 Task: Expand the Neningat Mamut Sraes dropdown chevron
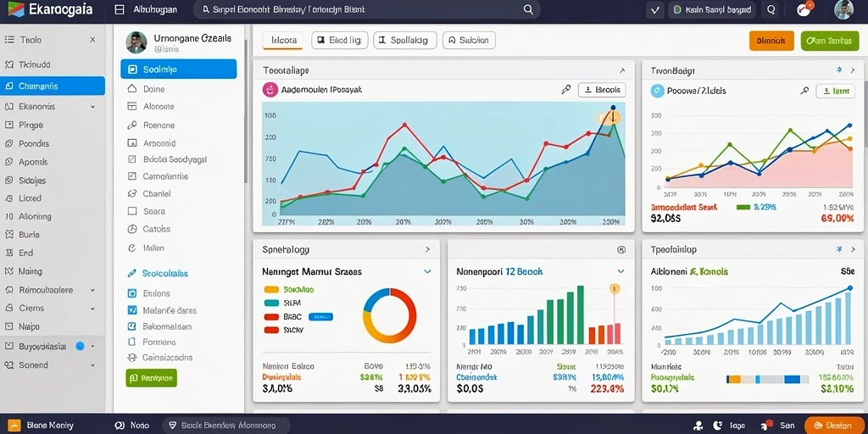coord(427,272)
